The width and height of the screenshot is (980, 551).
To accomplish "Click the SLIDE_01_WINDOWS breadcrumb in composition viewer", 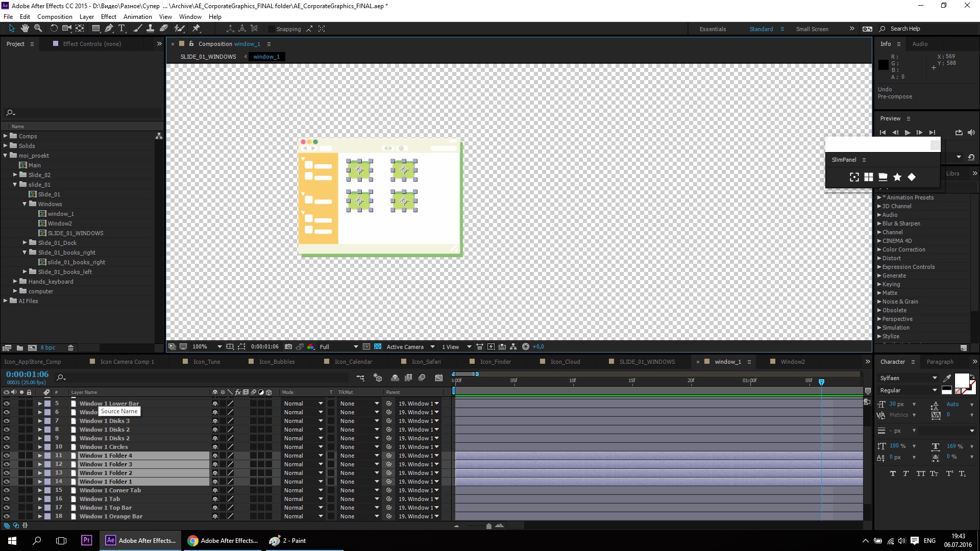I will pyautogui.click(x=208, y=57).
